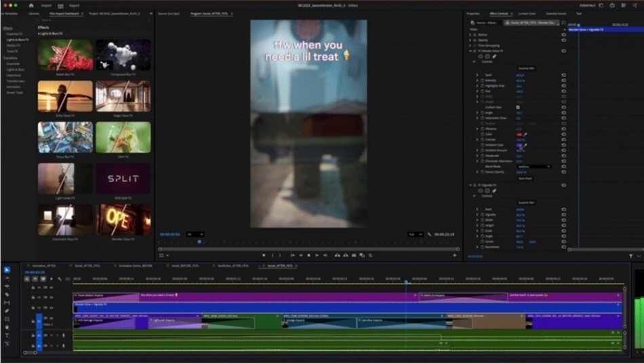Open the playback resolution Full dropdown

415,234
